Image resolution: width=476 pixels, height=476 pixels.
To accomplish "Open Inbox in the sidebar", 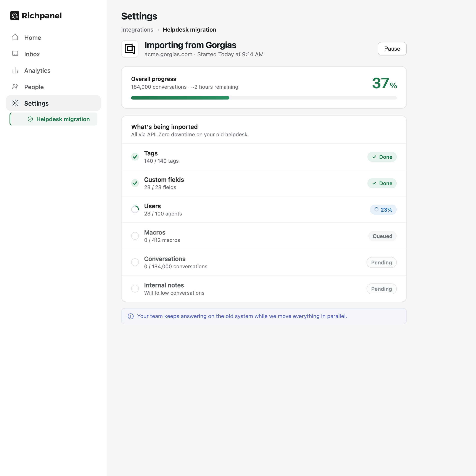I will coord(53,54).
